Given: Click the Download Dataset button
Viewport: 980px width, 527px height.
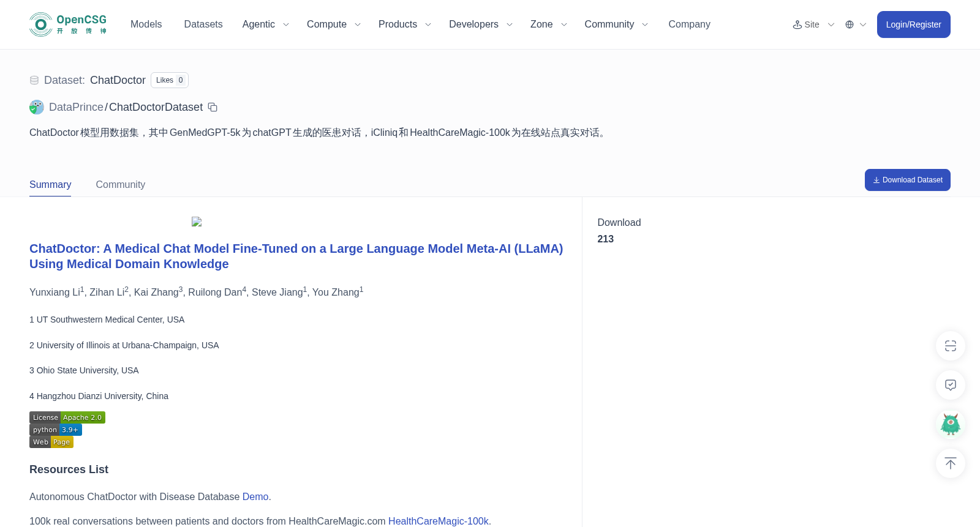Looking at the screenshot, I should [x=908, y=180].
